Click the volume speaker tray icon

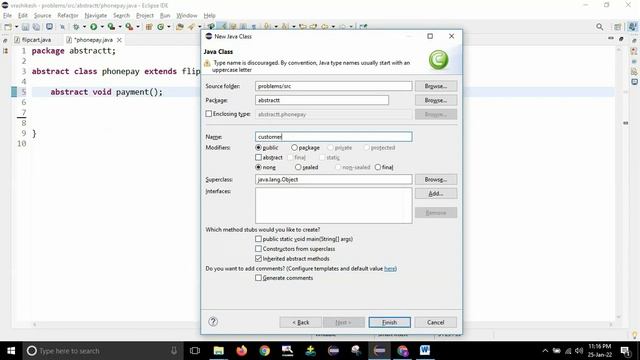coord(579,351)
